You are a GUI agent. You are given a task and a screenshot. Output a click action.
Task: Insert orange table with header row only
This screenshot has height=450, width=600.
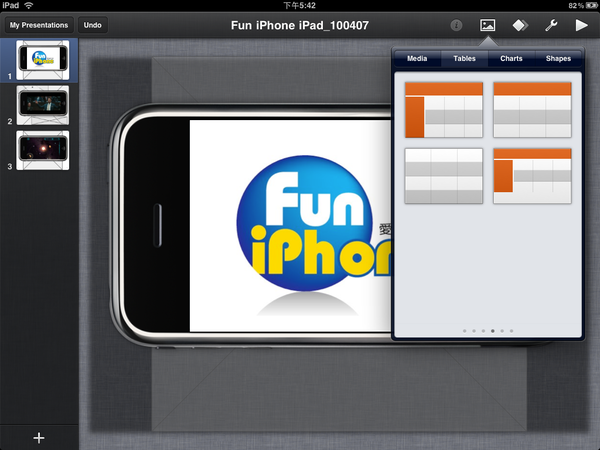[532, 110]
